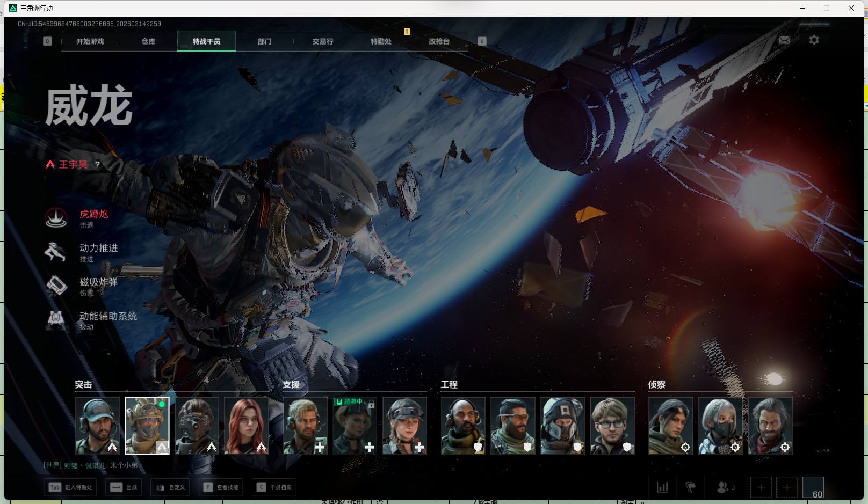
Task: Click the 突击 class heading
Action: [x=83, y=384]
